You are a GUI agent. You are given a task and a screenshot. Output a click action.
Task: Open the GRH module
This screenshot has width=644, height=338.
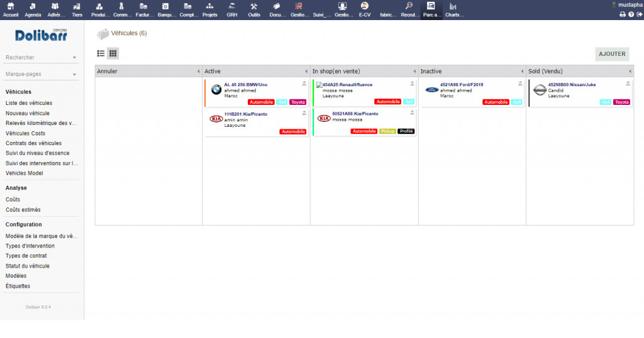point(232,10)
